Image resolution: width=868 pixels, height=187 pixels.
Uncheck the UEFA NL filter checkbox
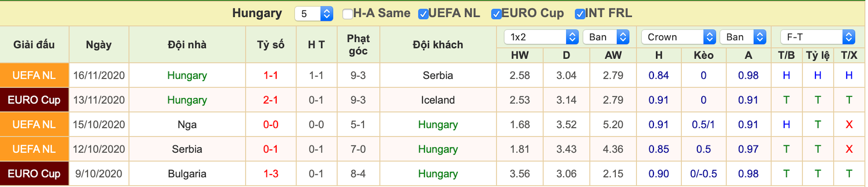pyautogui.click(x=423, y=14)
